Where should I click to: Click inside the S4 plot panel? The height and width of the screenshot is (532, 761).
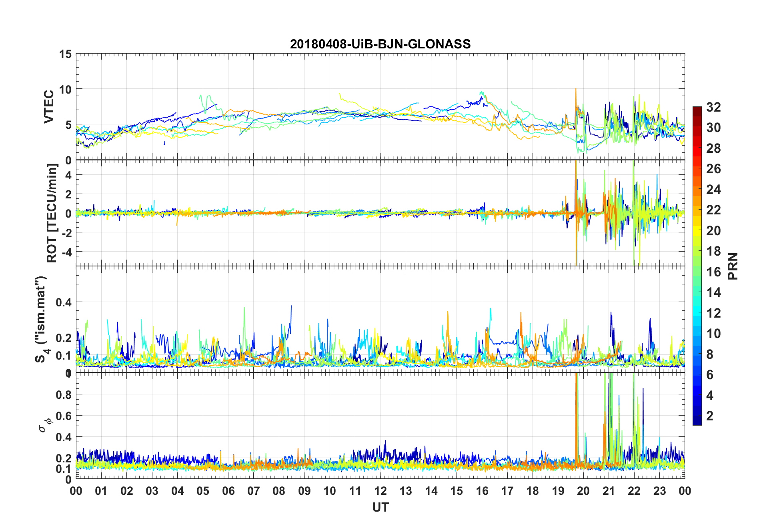pos(380,319)
